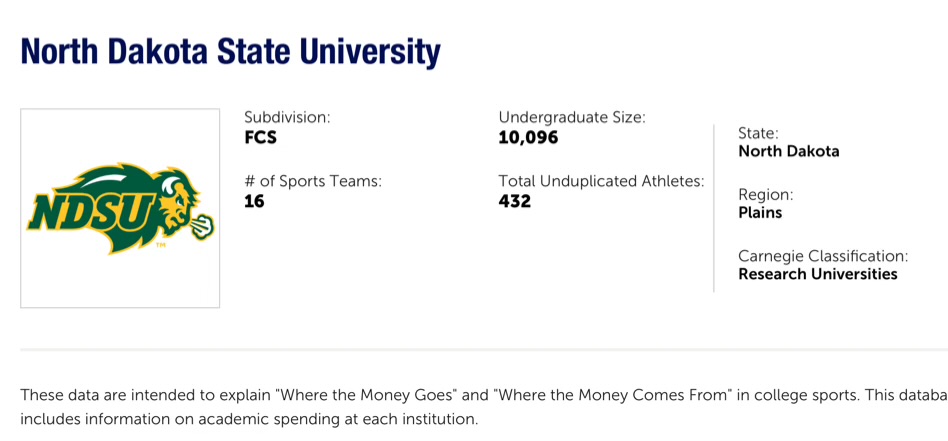Click the Total Unduplicated Athletes label
948x441 pixels.
tap(602, 181)
